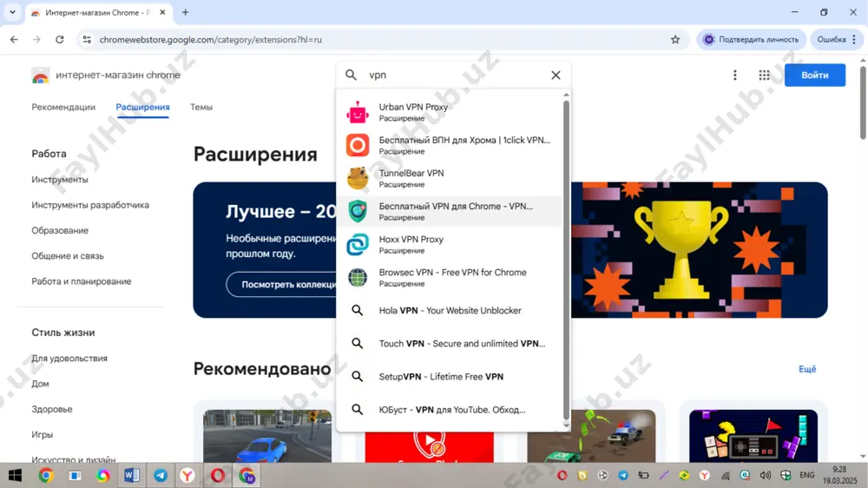The width and height of the screenshot is (868, 488).
Task: Open Общение и связь category
Action: [68, 256]
